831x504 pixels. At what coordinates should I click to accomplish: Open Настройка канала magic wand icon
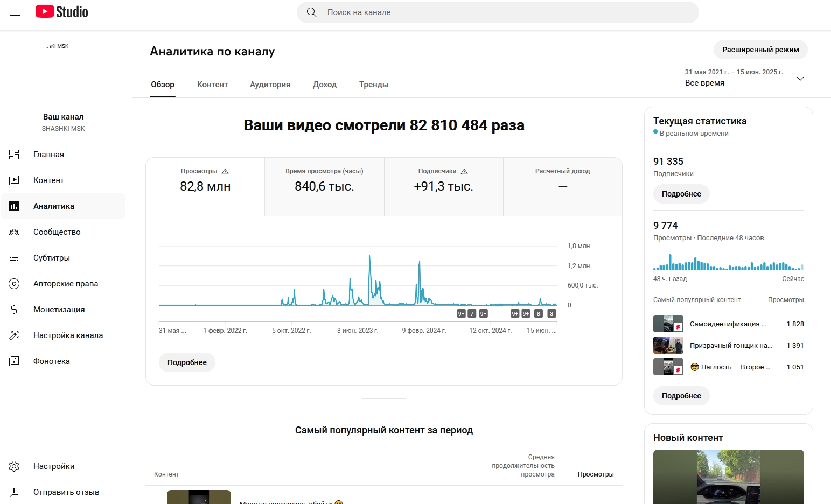(x=14, y=335)
